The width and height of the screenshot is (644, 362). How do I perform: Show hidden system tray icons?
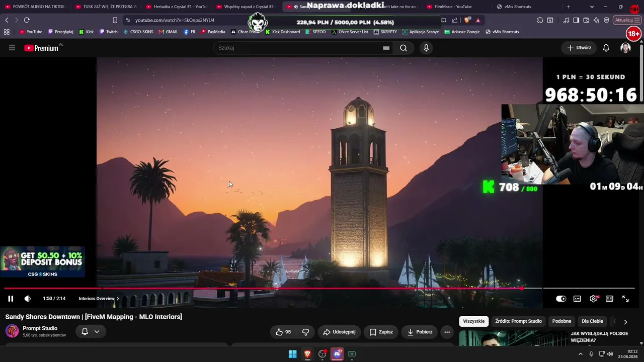580,354
